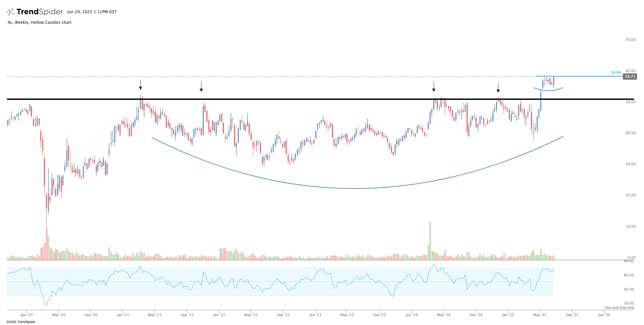This screenshot has height=325, width=644.
Task: Click the 'Jan '26' date axis label
Action: click(604, 315)
